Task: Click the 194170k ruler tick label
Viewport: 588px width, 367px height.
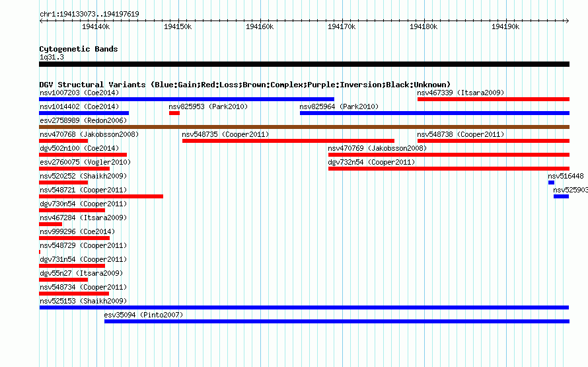Action: (x=342, y=26)
